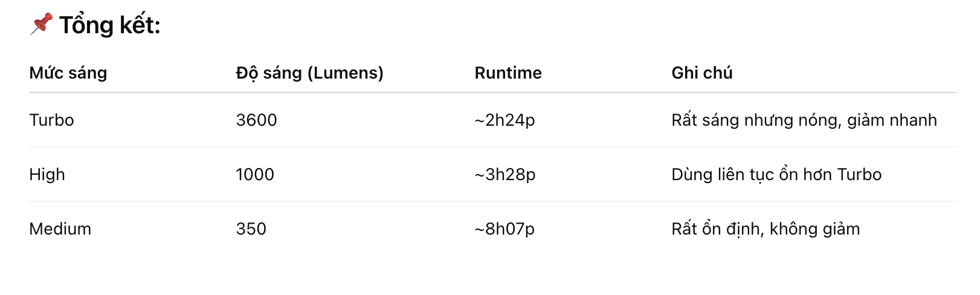Click the 'Runtime' column header

pos(508,73)
